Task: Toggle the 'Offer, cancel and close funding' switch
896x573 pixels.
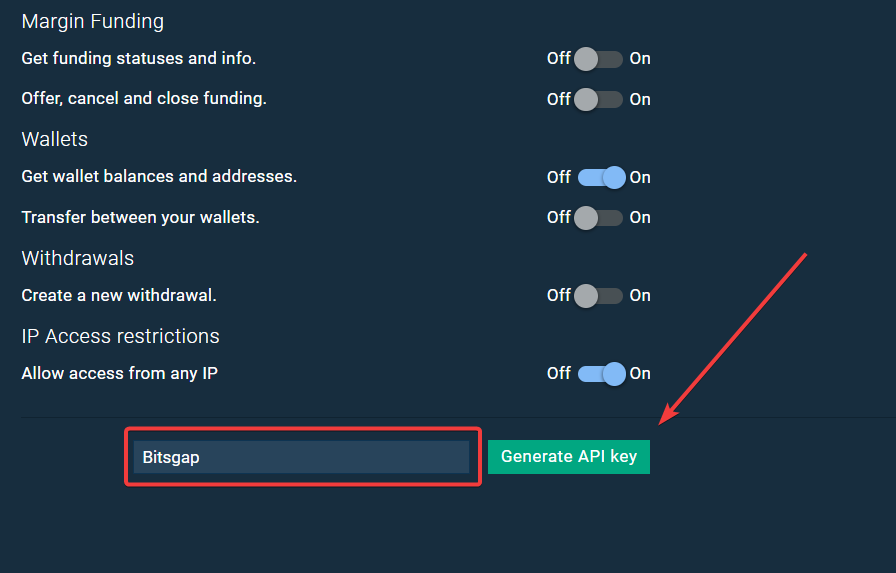Action: point(599,99)
